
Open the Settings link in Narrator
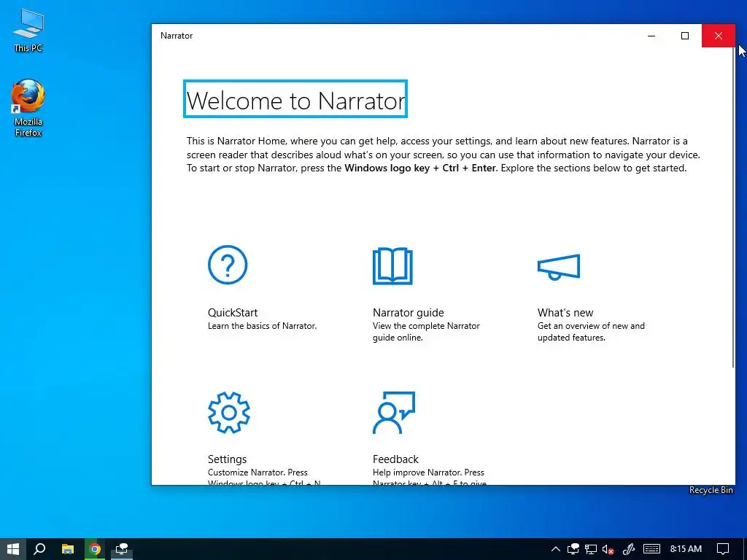(228, 459)
